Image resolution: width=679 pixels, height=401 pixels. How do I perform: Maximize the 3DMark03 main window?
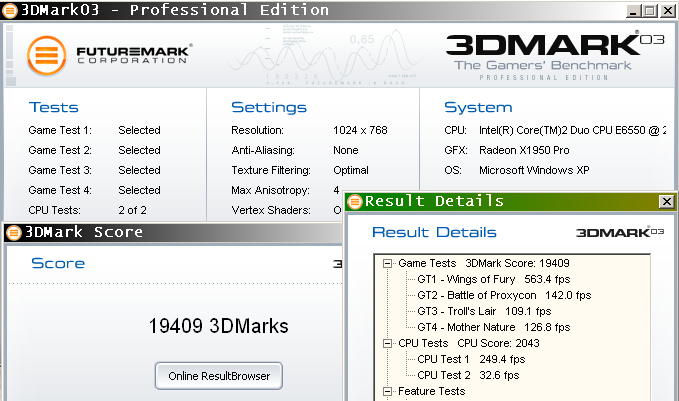(650, 11)
